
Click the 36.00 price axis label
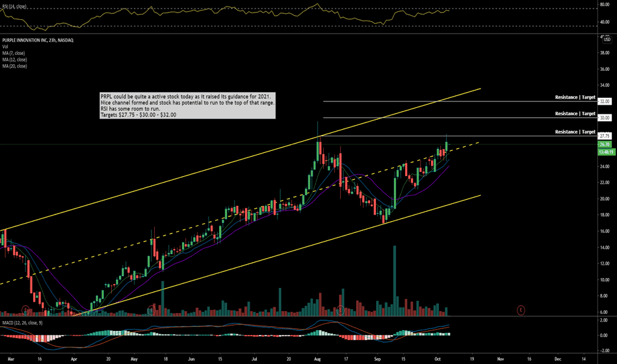(x=604, y=69)
